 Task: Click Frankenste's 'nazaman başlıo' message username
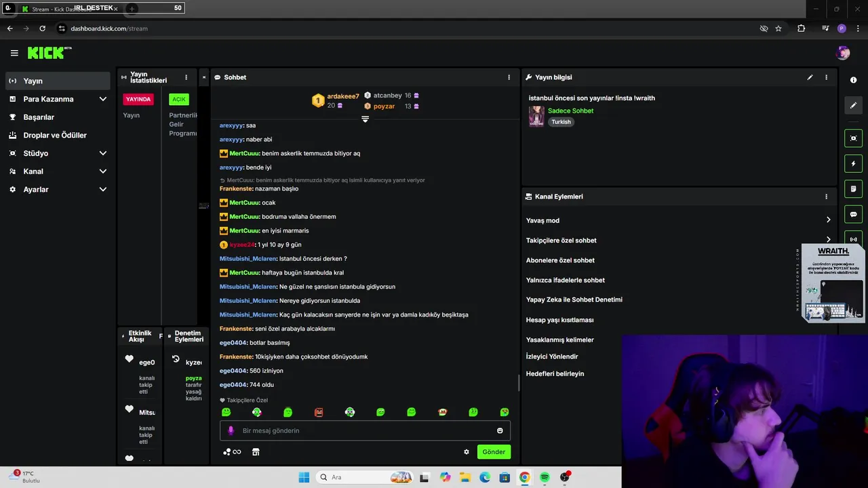coord(235,188)
